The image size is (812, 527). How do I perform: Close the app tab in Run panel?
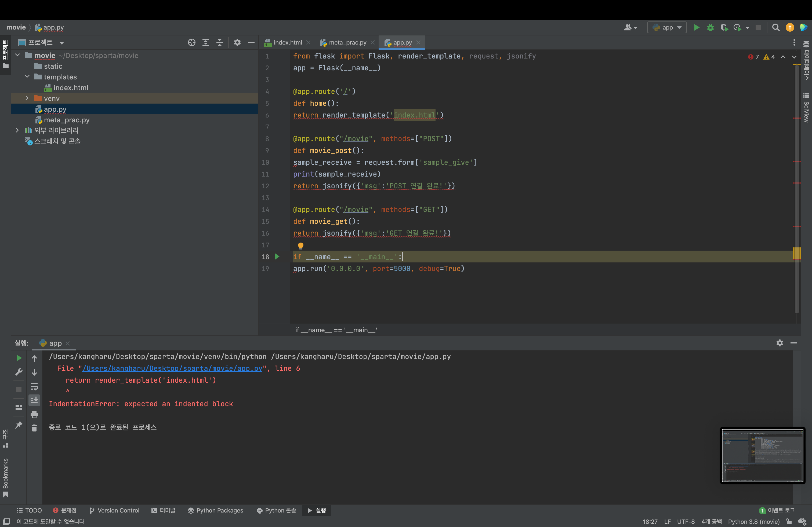pos(68,343)
